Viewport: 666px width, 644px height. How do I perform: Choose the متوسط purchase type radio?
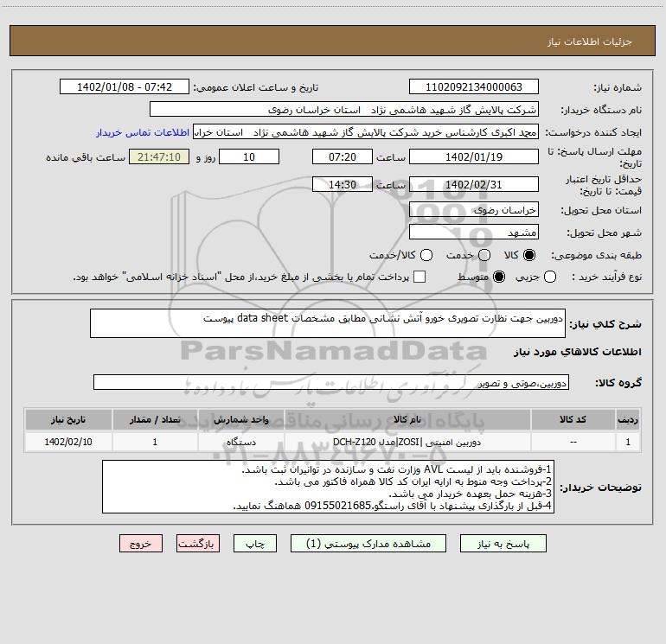pos(499,277)
